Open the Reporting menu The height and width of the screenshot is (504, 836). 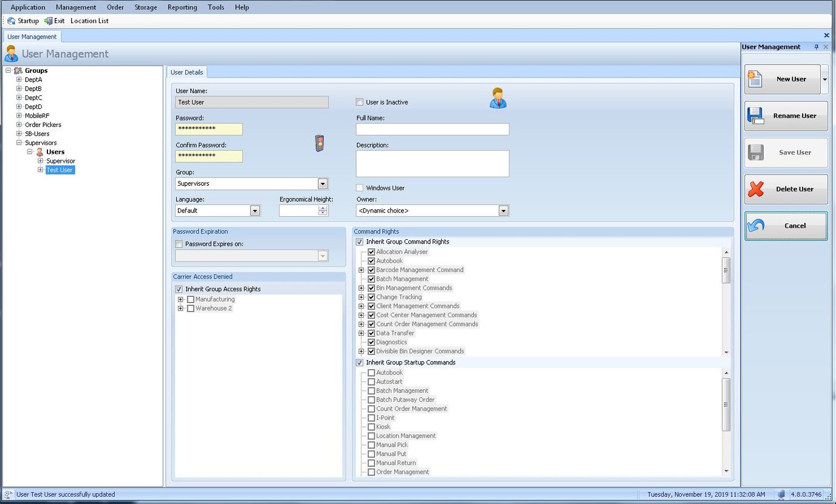pos(182,7)
